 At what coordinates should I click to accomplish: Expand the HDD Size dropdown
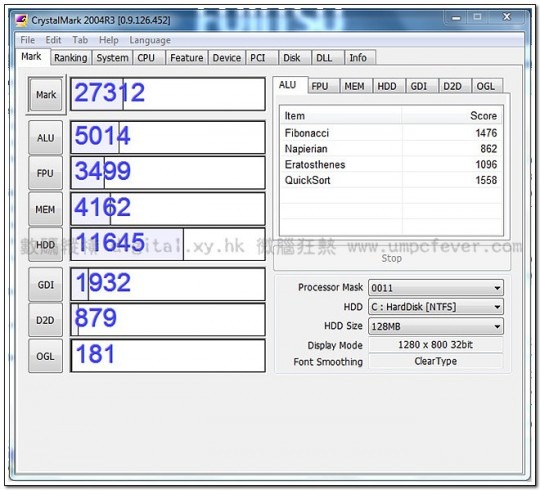pos(436,326)
